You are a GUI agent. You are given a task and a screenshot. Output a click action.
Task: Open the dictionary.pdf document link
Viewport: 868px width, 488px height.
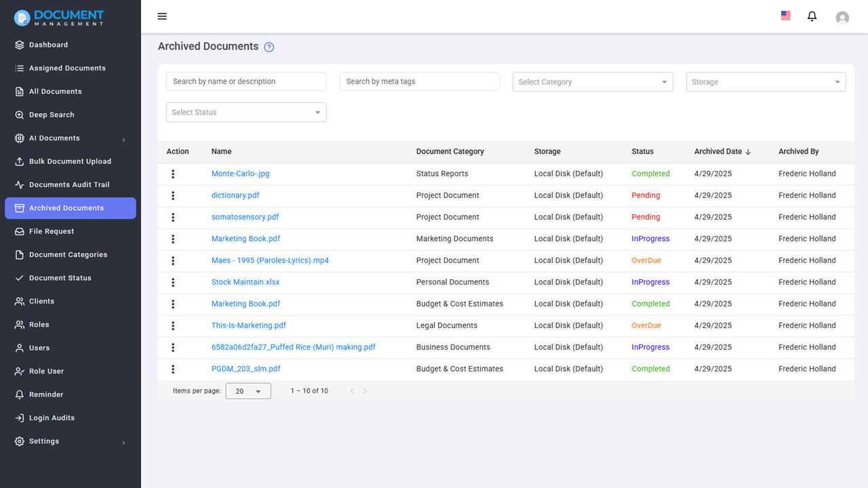pos(235,195)
